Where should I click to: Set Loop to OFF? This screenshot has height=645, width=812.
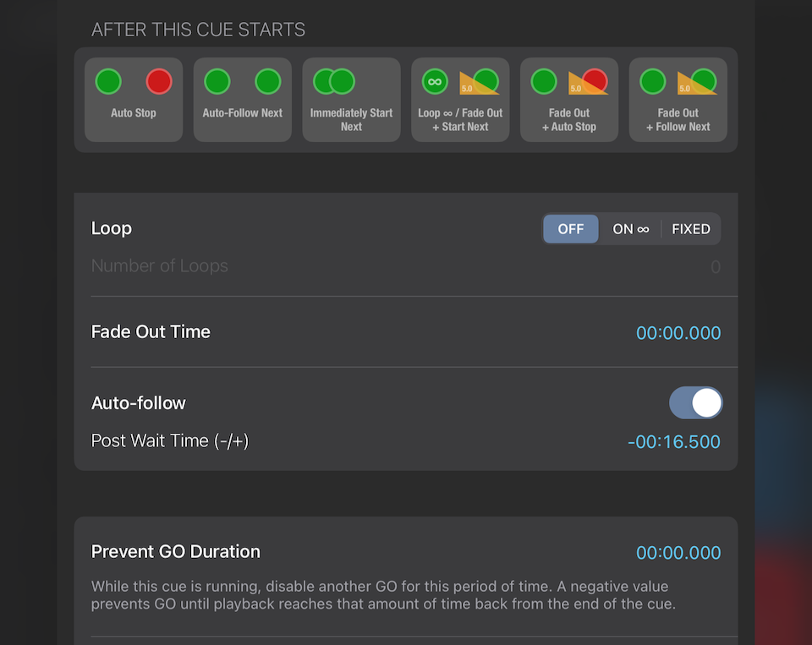(571, 229)
